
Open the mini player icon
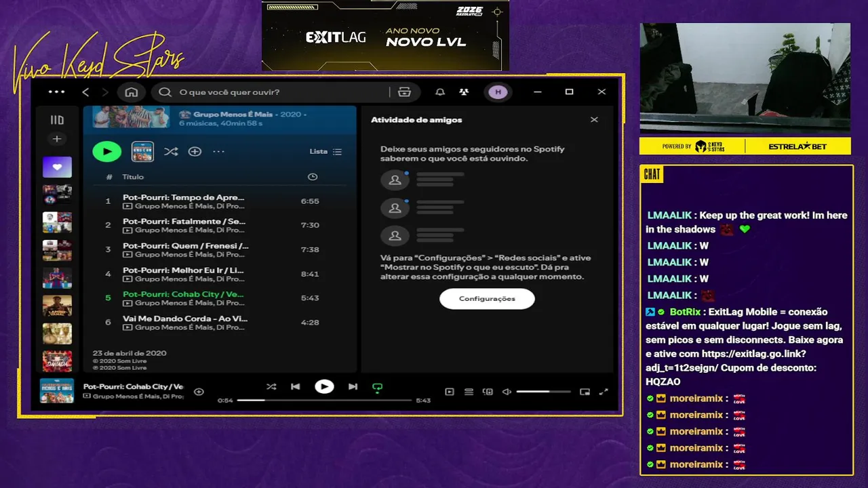[585, 392]
